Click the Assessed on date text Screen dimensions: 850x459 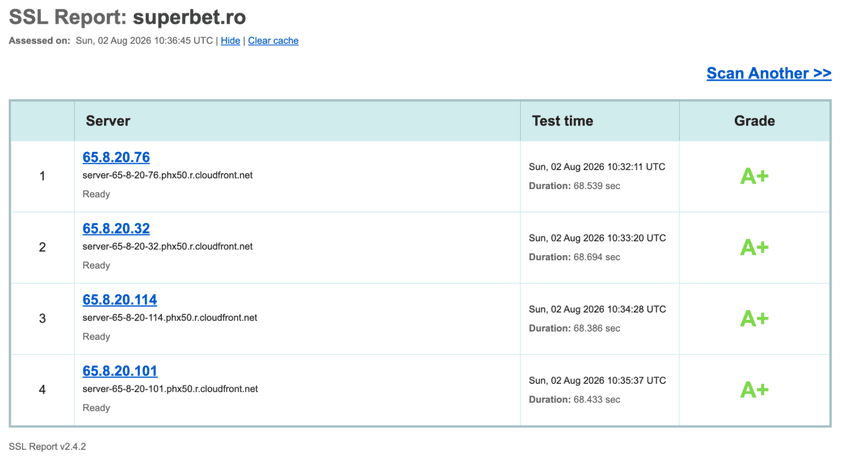tap(111, 41)
